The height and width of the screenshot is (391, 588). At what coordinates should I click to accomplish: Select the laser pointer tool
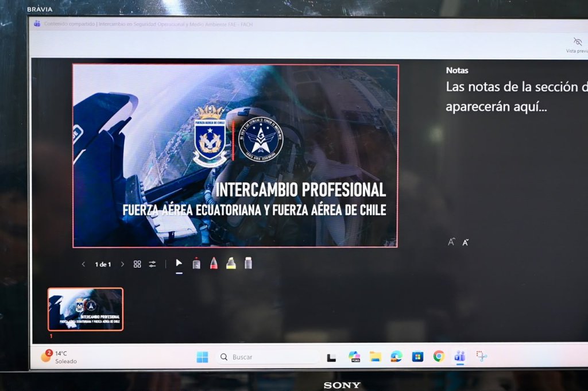196,264
